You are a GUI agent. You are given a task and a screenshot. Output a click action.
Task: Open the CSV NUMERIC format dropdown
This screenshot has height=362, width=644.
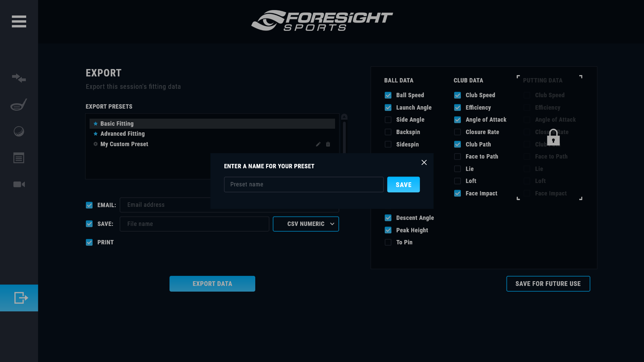click(306, 224)
